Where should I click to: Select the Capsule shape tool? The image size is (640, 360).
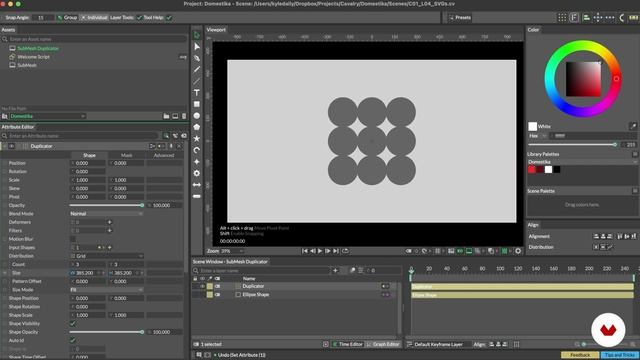pos(197,196)
